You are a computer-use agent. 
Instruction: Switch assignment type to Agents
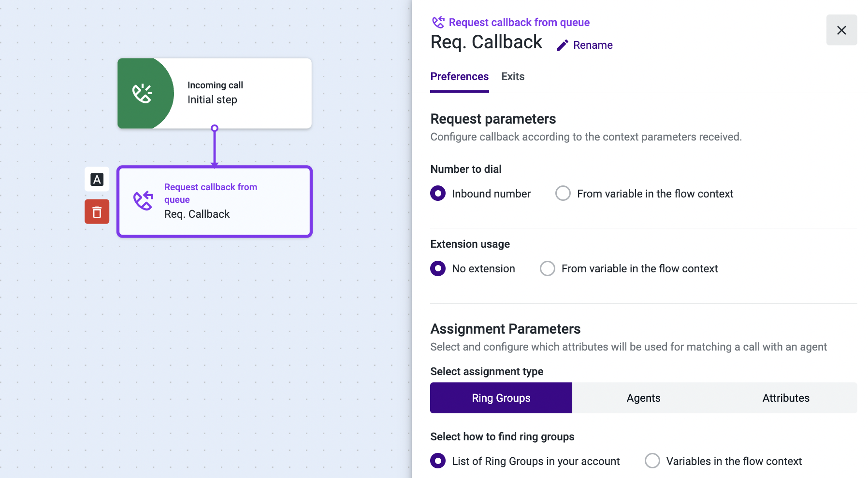643,398
